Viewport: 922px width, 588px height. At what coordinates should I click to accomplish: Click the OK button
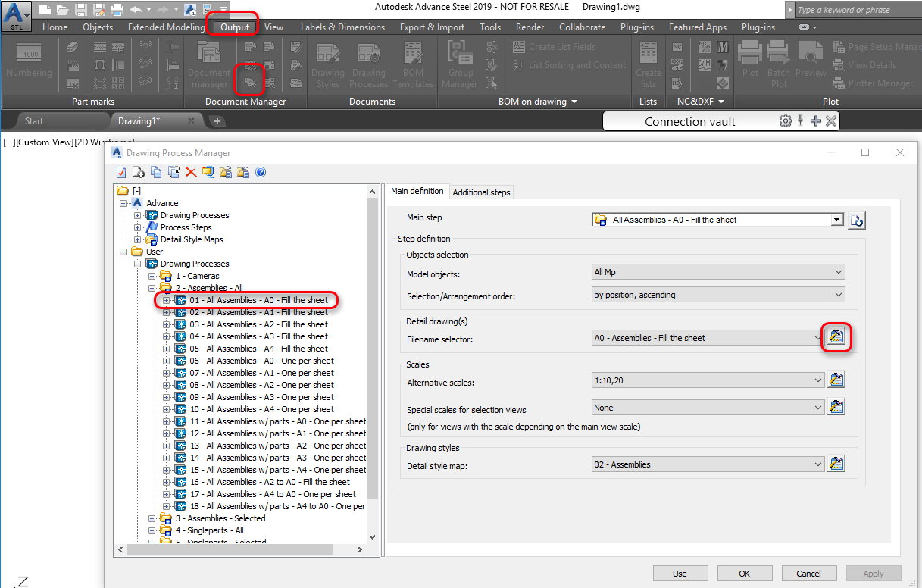pyautogui.click(x=744, y=573)
